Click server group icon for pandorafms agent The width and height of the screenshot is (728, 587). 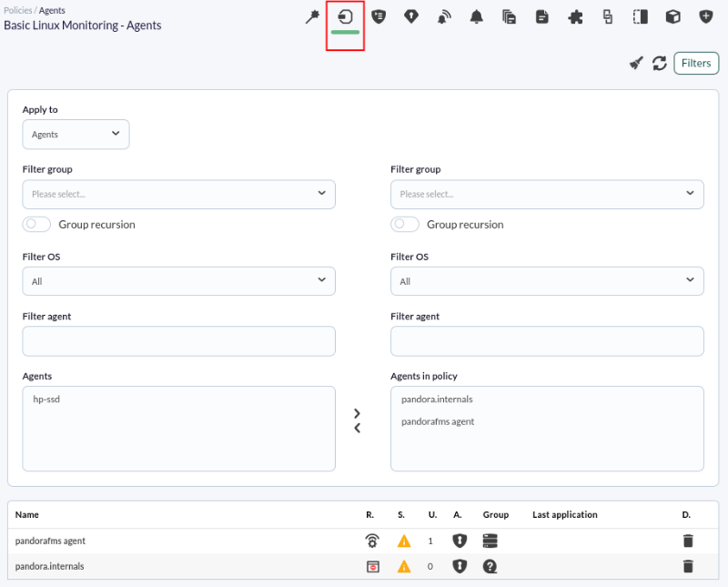coord(490,541)
